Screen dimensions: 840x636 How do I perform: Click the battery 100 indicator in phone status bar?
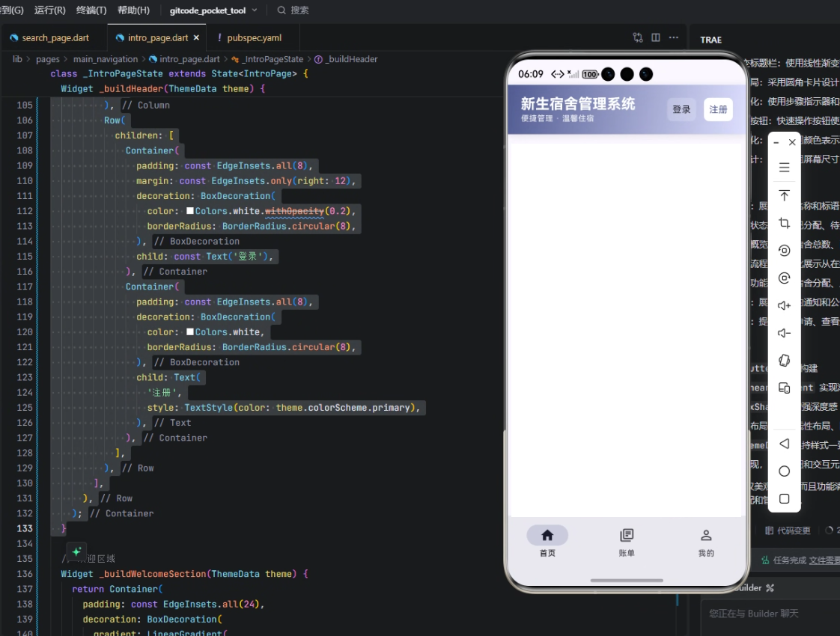[x=590, y=74]
